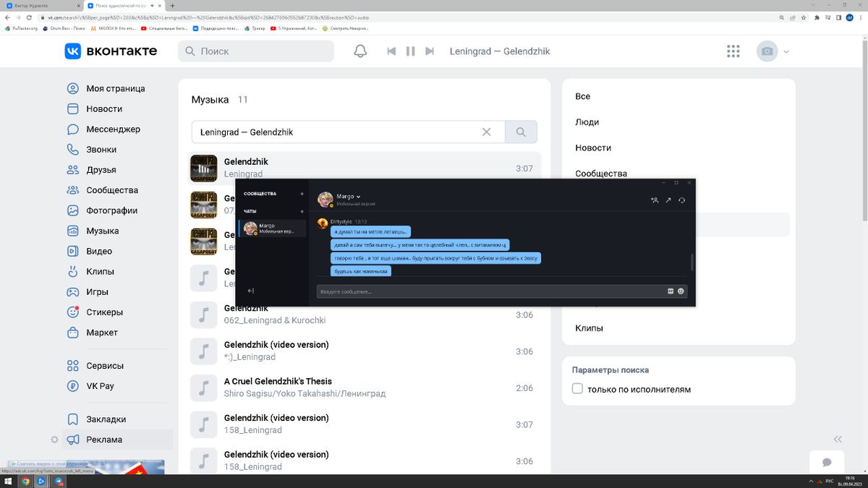
Task: Select Margo chat in messenger list
Action: [x=273, y=228]
